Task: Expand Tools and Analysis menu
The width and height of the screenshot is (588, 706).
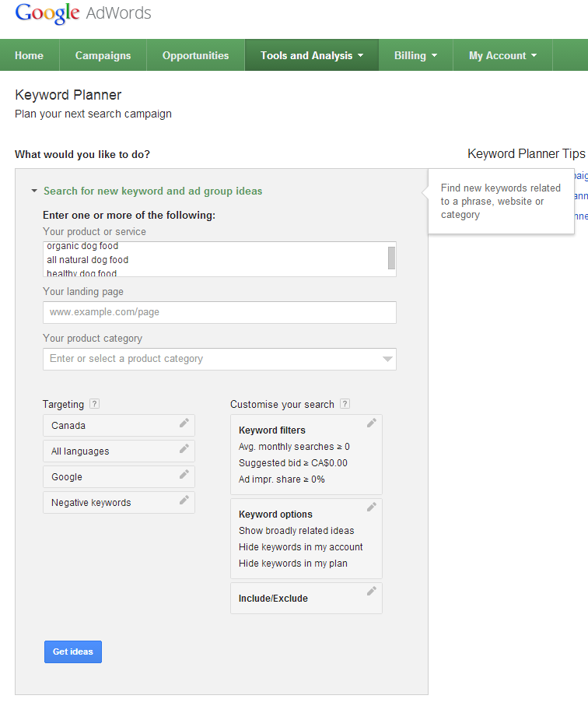Action: (x=312, y=55)
